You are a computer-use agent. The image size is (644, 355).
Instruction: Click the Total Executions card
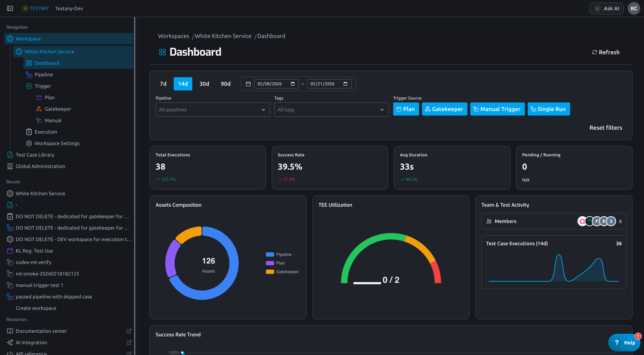tap(208, 168)
